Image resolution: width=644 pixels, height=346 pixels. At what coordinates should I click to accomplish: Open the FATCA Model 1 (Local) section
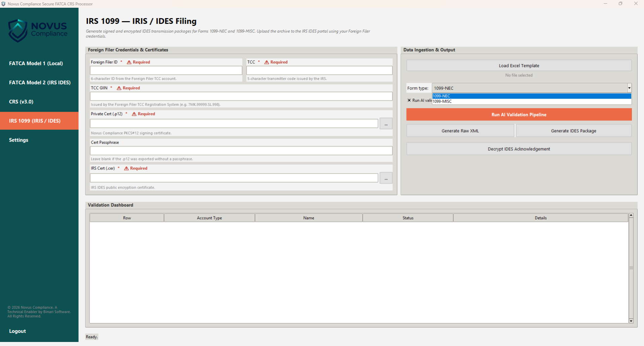[39, 64]
